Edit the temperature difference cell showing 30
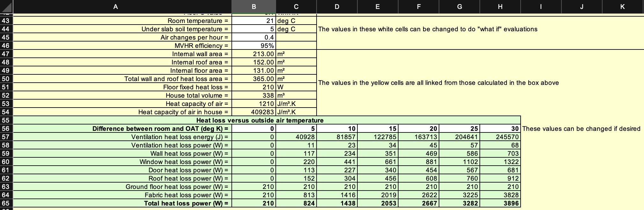The width and height of the screenshot is (644, 210). point(500,129)
